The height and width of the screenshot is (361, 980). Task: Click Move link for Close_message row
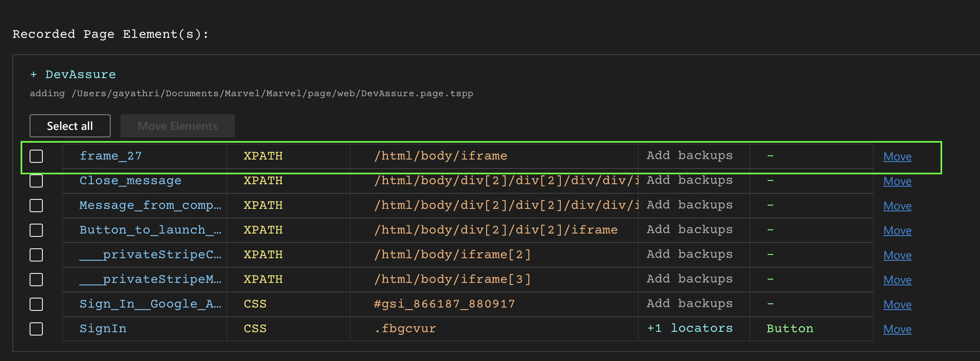pos(897,181)
